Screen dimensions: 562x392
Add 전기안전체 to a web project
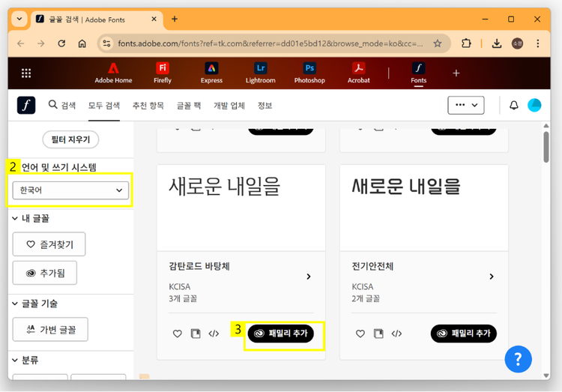[x=378, y=334]
